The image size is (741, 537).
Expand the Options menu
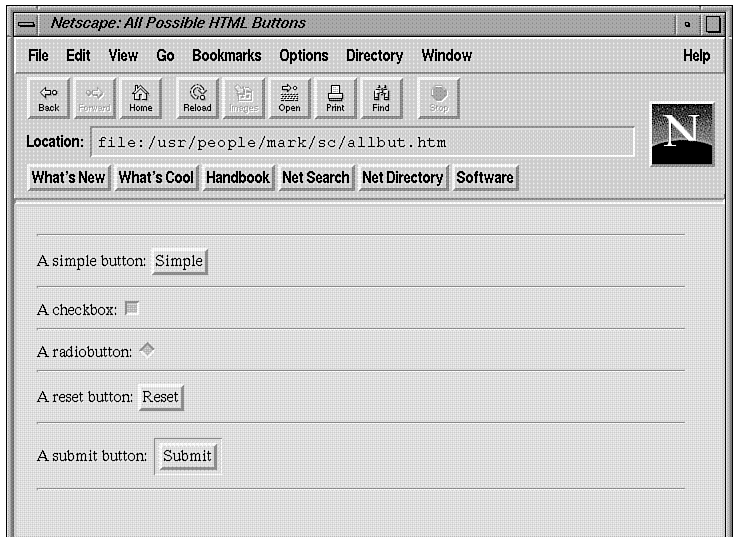[x=303, y=56]
